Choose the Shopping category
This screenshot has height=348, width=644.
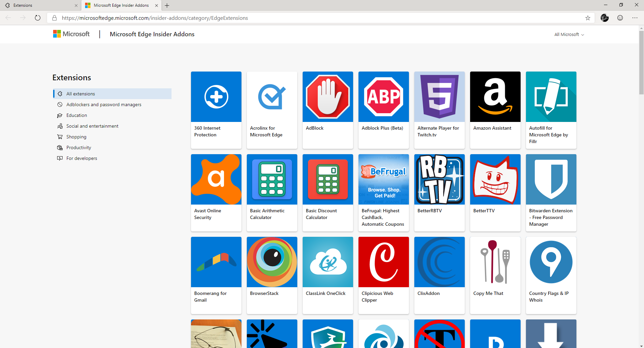coord(112,137)
